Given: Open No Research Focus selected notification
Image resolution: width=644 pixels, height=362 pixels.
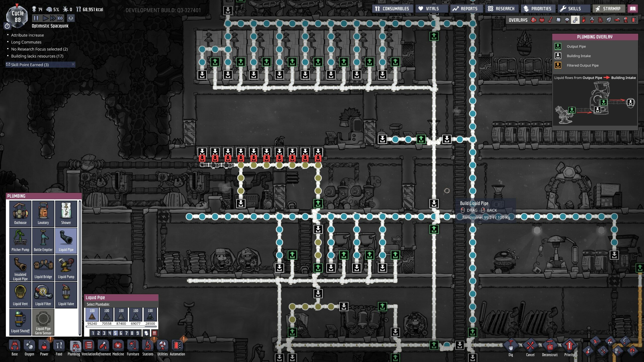Looking at the screenshot, I should coord(39,49).
